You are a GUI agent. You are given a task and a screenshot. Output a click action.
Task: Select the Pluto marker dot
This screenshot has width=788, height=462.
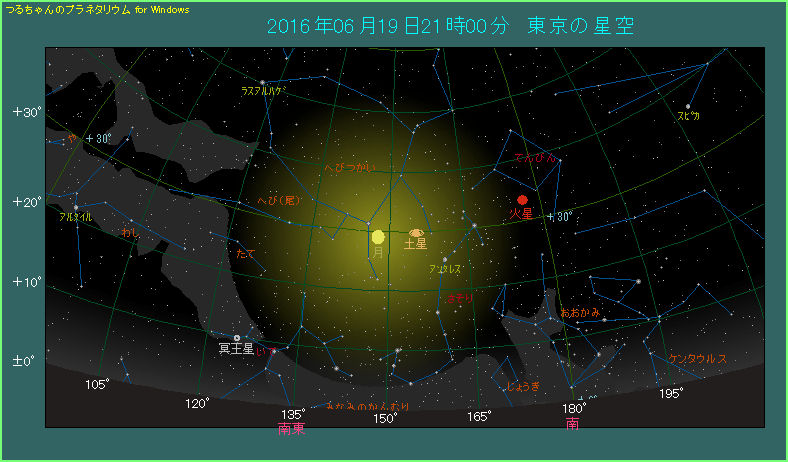(x=236, y=338)
